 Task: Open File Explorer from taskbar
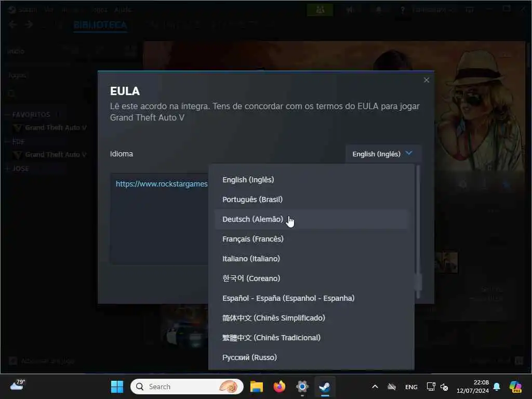257,387
